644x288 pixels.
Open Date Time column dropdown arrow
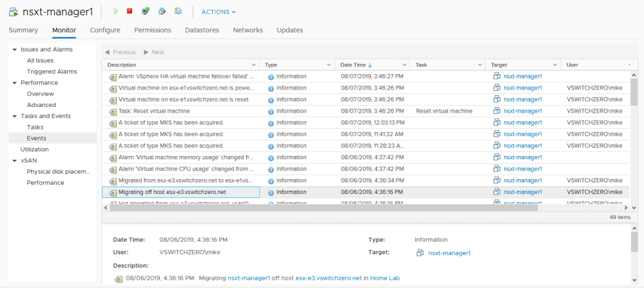(x=404, y=65)
